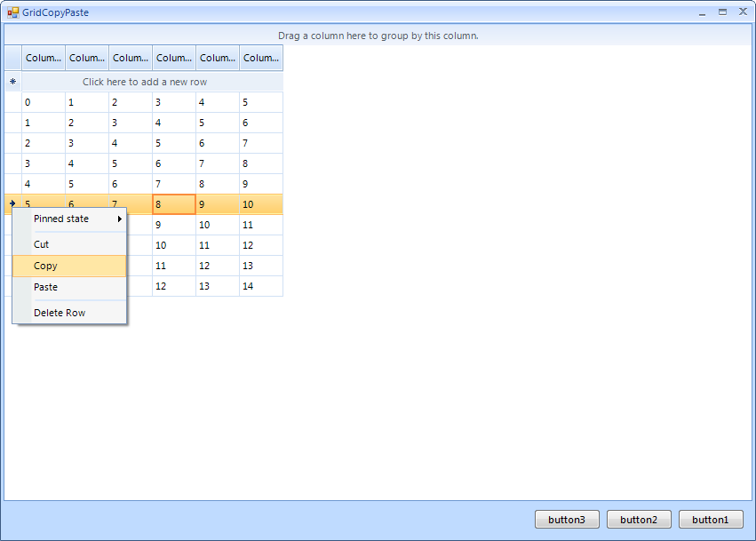Choose Paste from the context menu
Screen dimensions: 756x541
click(x=45, y=287)
